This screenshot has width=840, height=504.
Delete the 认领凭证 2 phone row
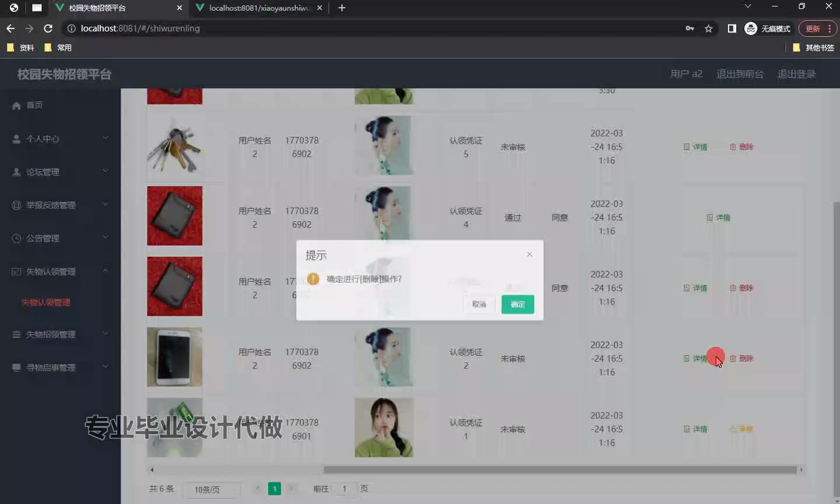click(741, 359)
